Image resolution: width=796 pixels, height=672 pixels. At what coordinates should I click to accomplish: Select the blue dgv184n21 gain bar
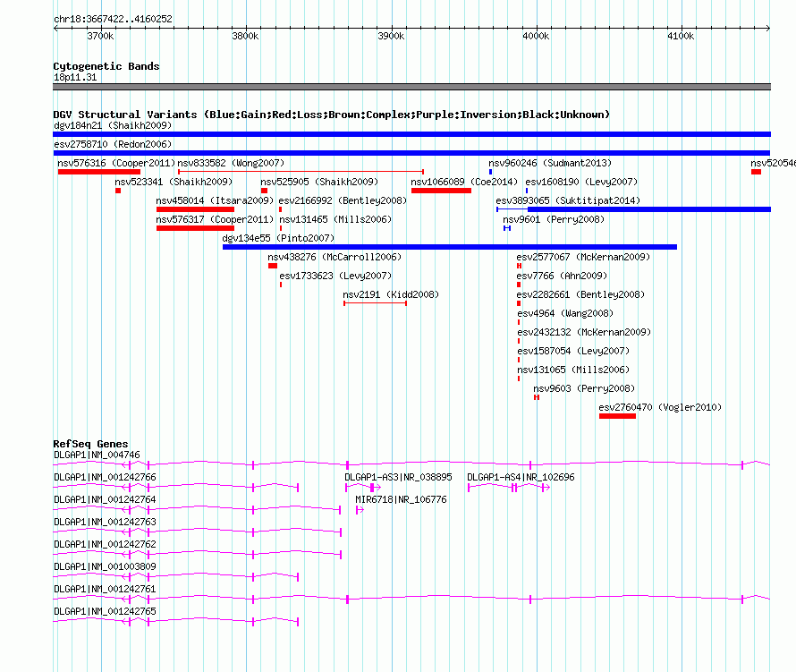411,134
